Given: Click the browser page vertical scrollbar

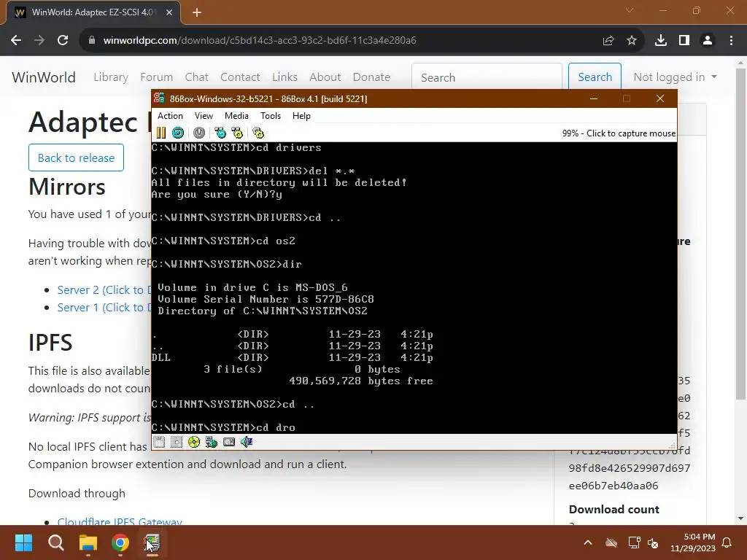Looking at the screenshot, I should click(741, 233).
